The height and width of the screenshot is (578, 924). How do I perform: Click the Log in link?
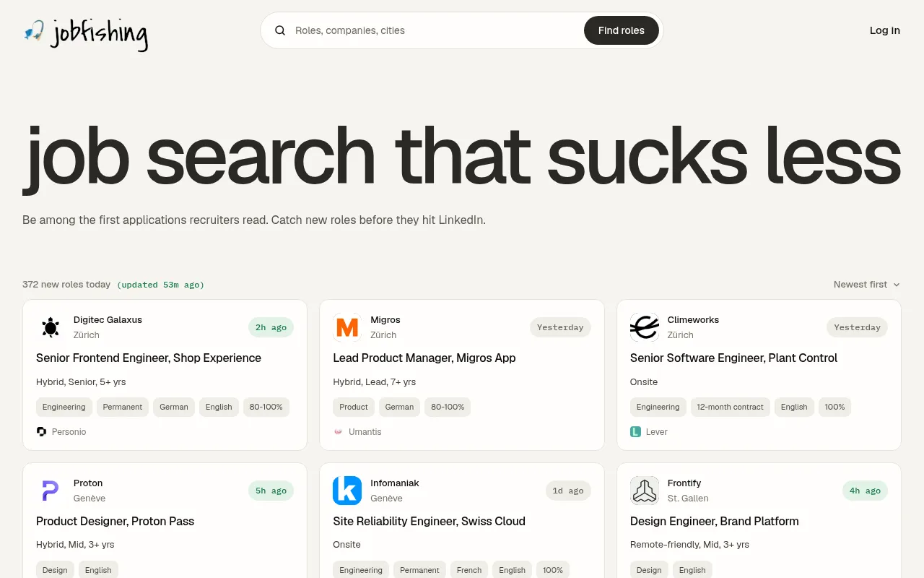[x=885, y=30]
